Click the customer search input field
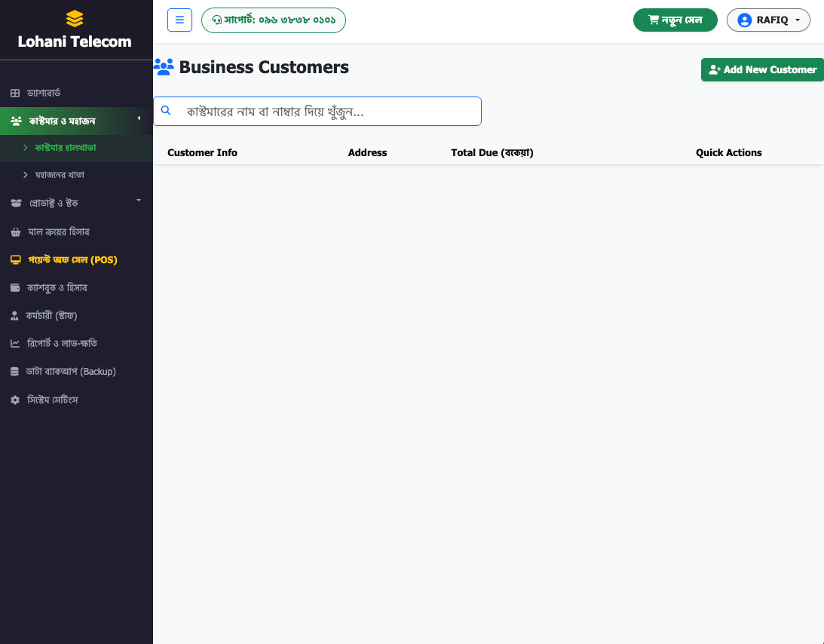 coord(317,111)
